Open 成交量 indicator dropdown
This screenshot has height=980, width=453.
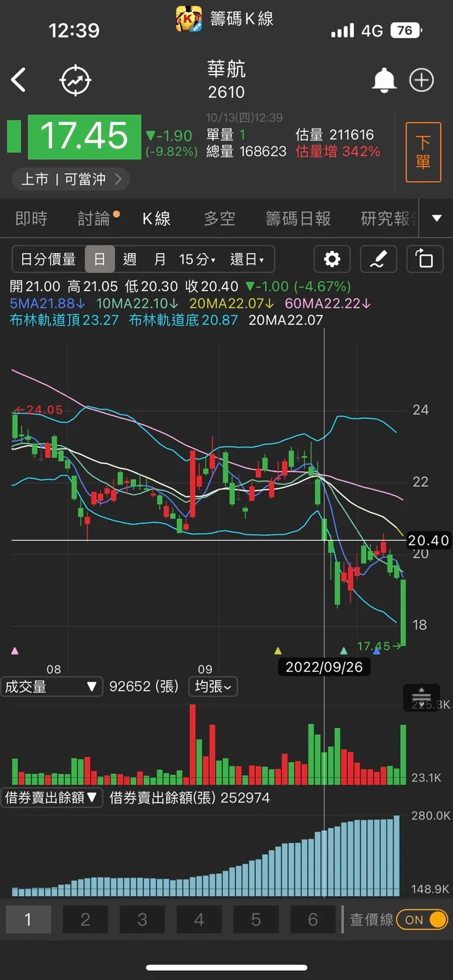[51, 686]
